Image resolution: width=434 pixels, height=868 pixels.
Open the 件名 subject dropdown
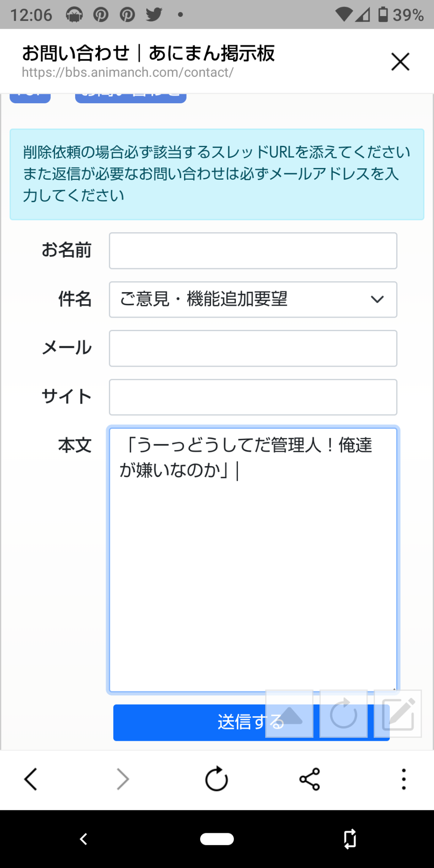[253, 299]
